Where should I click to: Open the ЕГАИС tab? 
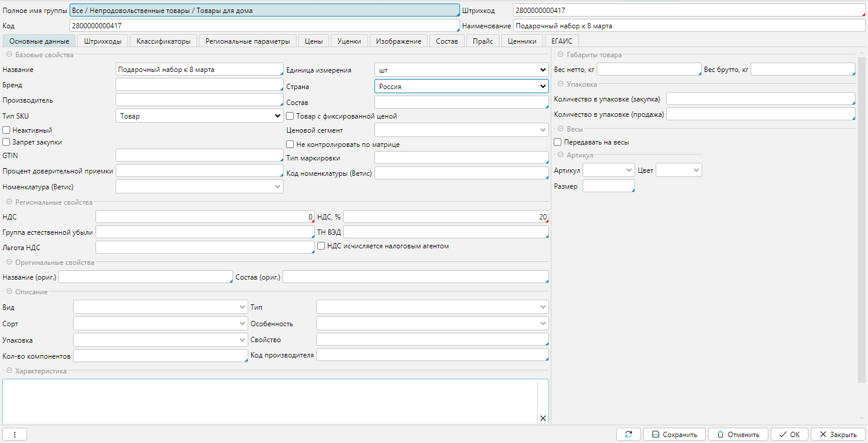pyautogui.click(x=561, y=41)
